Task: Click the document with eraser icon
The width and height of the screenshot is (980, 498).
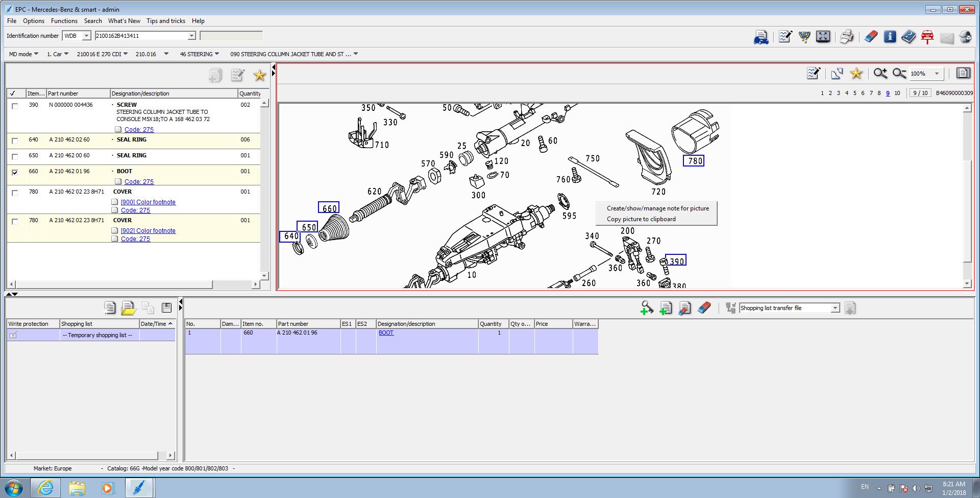Action: click(x=684, y=308)
